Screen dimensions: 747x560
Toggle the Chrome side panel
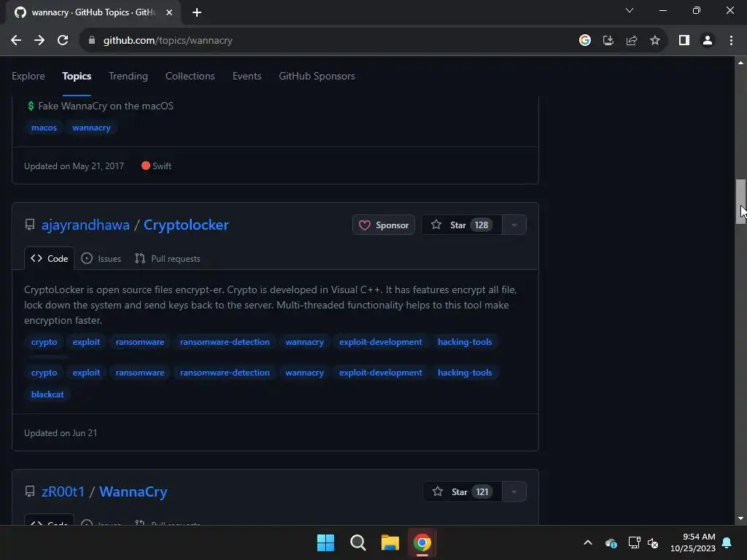(684, 41)
